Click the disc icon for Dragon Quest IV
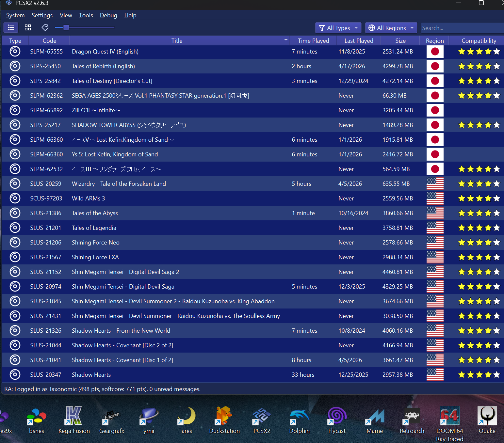 tap(15, 51)
